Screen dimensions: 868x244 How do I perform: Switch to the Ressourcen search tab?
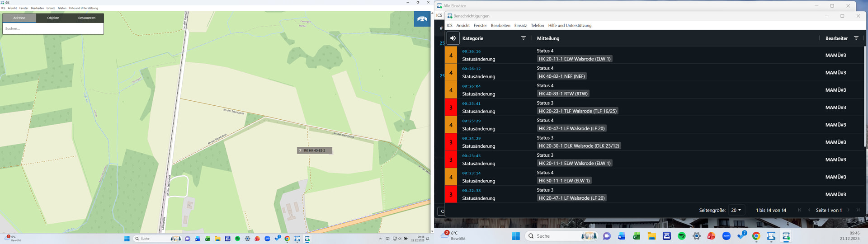[x=86, y=18]
